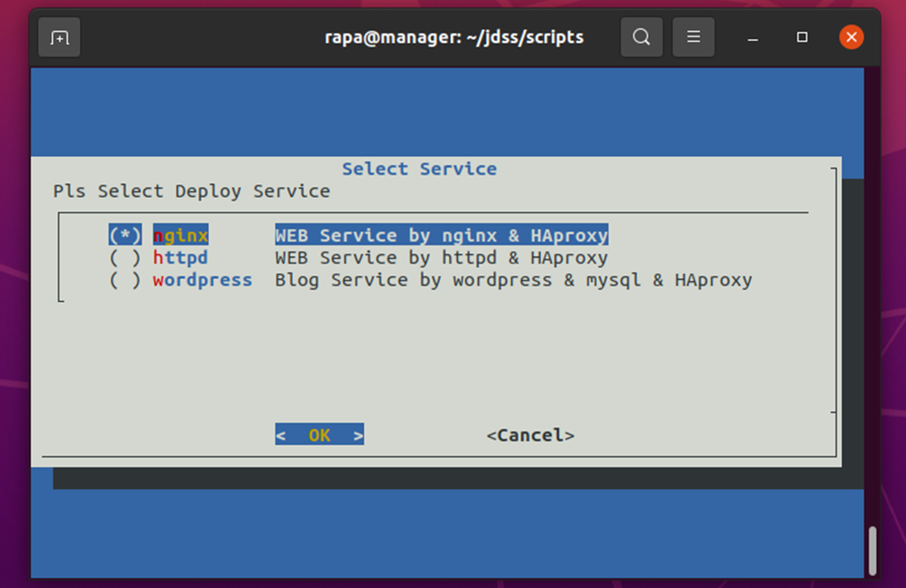Click "WEB Service by httpd & HAproxy" description

point(442,258)
